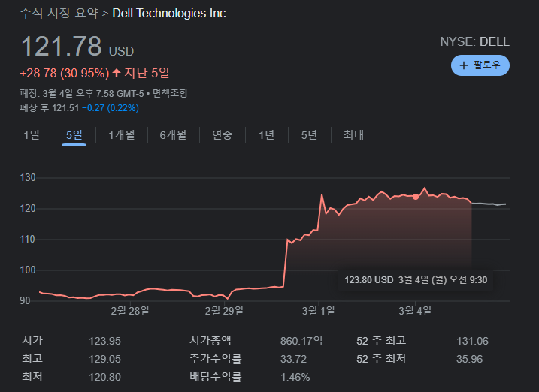539x392 pixels.
Task: Switch to the 1개월 tab
Action: click(x=121, y=135)
